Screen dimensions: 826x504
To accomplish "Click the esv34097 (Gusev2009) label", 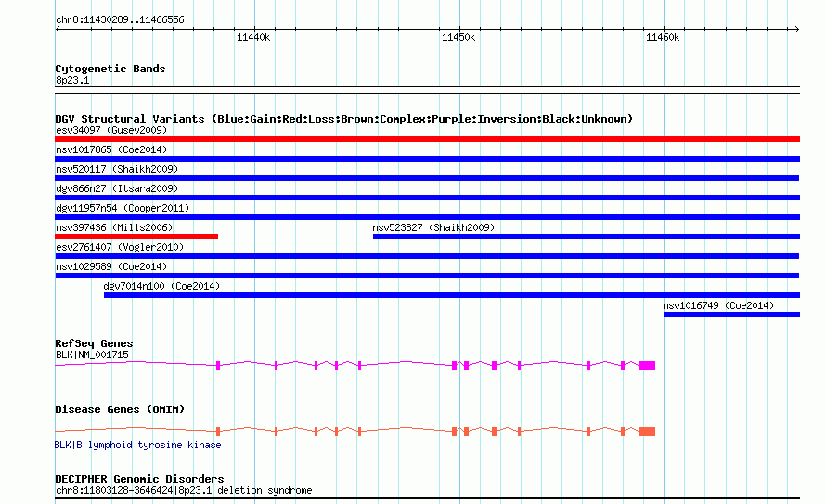I will click(111, 130).
